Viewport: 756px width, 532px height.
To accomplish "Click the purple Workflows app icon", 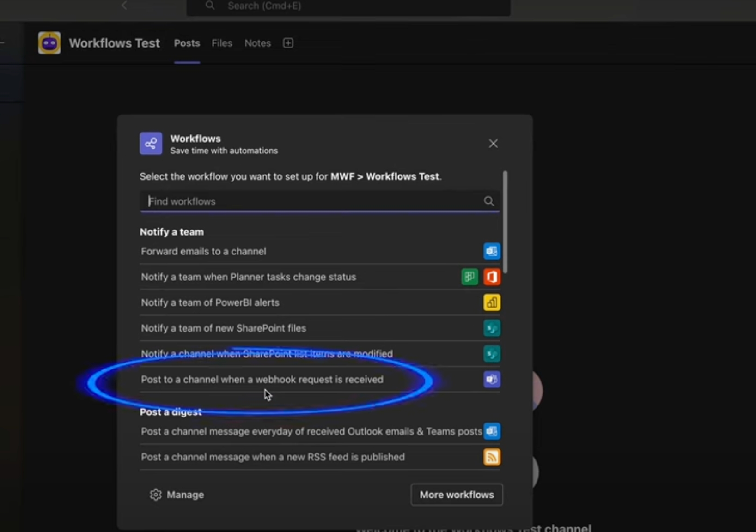I will [x=151, y=144].
